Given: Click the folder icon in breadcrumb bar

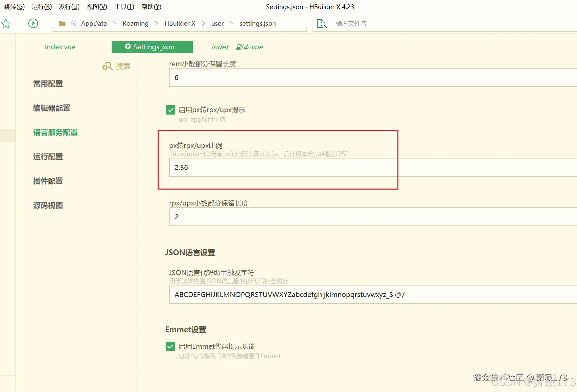Looking at the screenshot, I should 62,23.
